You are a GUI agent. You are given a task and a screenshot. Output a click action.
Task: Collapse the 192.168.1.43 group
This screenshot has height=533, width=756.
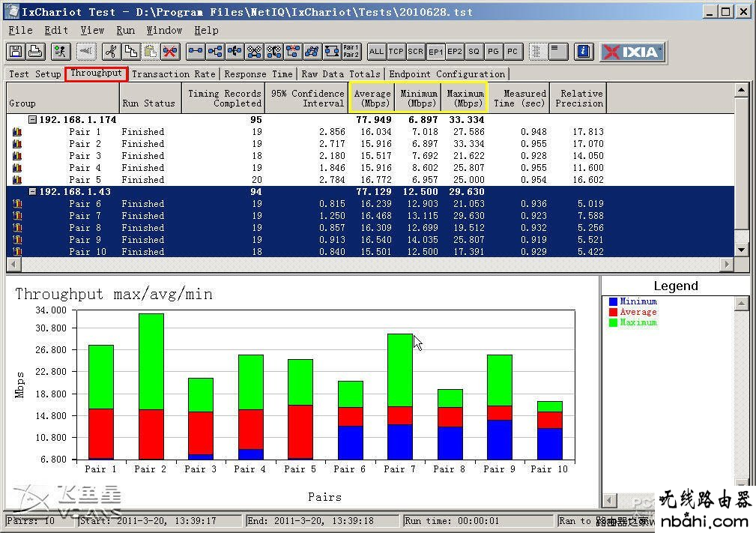point(32,191)
